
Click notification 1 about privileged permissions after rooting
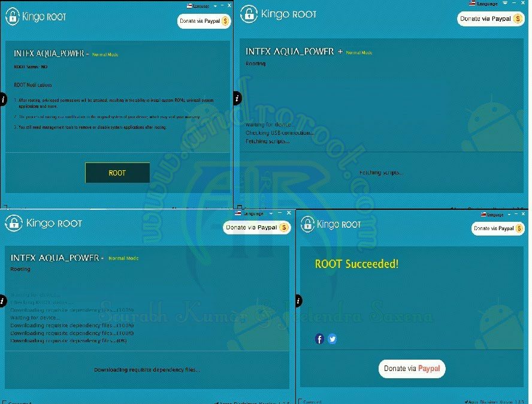click(x=114, y=103)
